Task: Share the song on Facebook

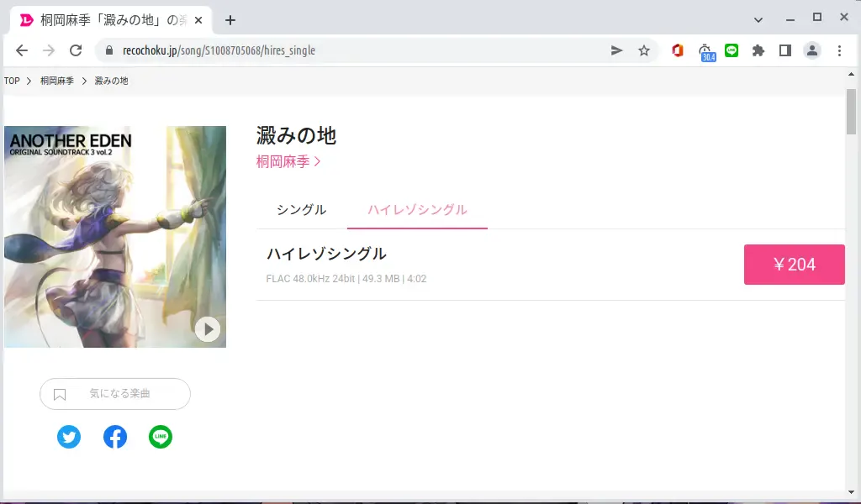Action: tap(115, 437)
